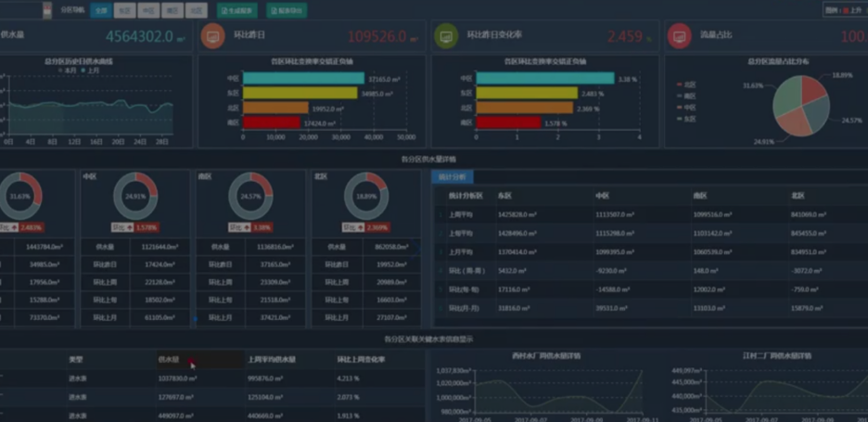Toggle the 本月 series in line chart legend
Screen dimensions: 868x422
tap(68, 70)
